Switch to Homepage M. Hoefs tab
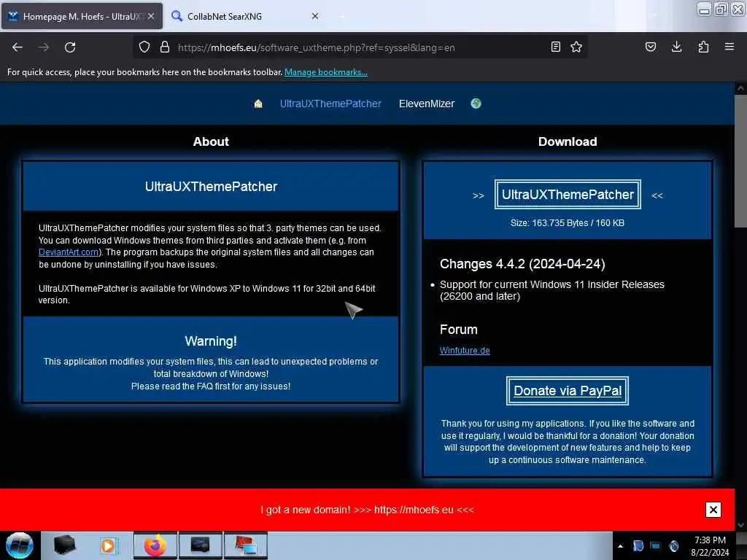This screenshot has width=747, height=560. [x=82, y=16]
